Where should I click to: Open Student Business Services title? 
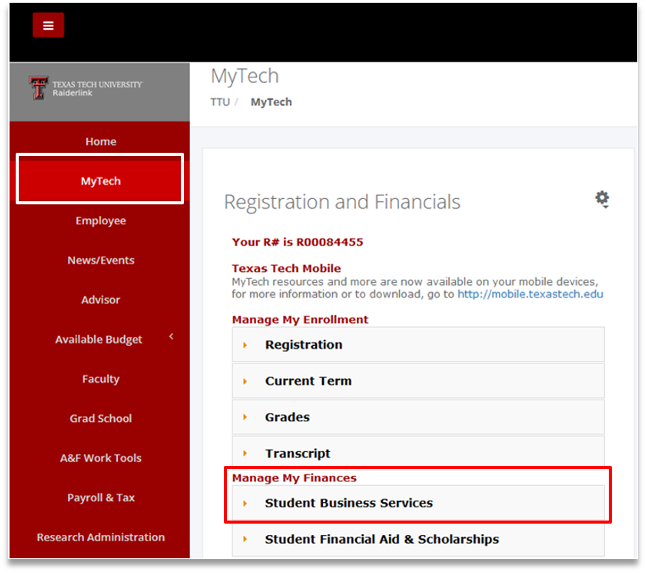[349, 503]
